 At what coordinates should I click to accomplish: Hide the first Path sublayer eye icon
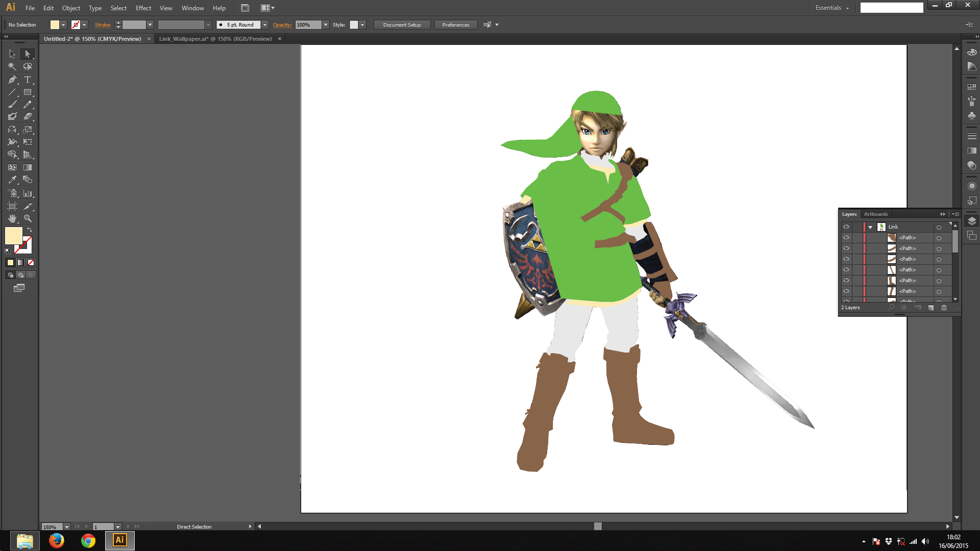tap(846, 238)
